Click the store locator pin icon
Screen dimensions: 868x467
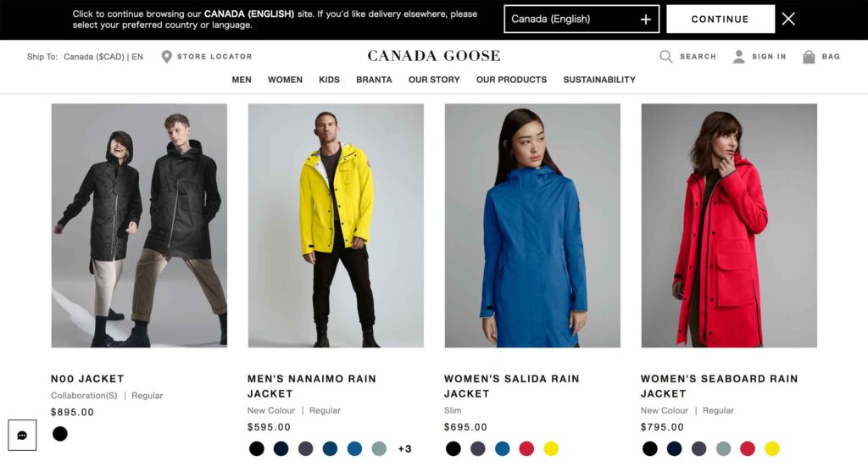[166, 57]
